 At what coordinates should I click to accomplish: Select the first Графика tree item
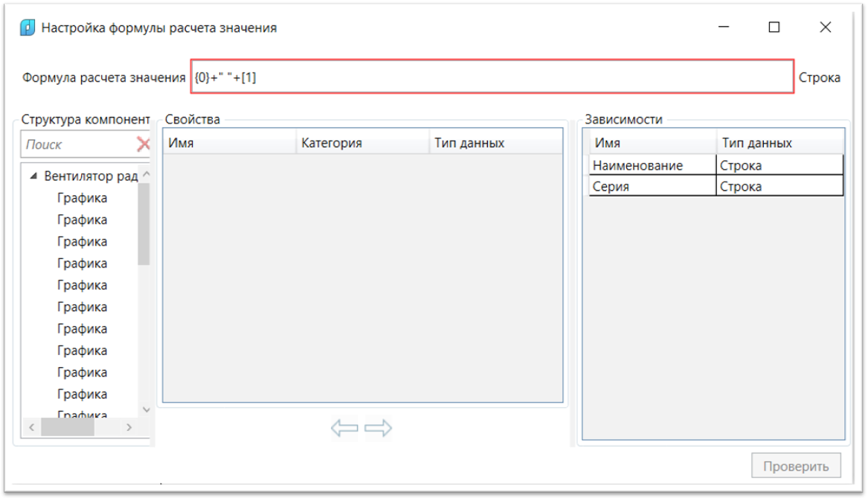click(x=82, y=198)
